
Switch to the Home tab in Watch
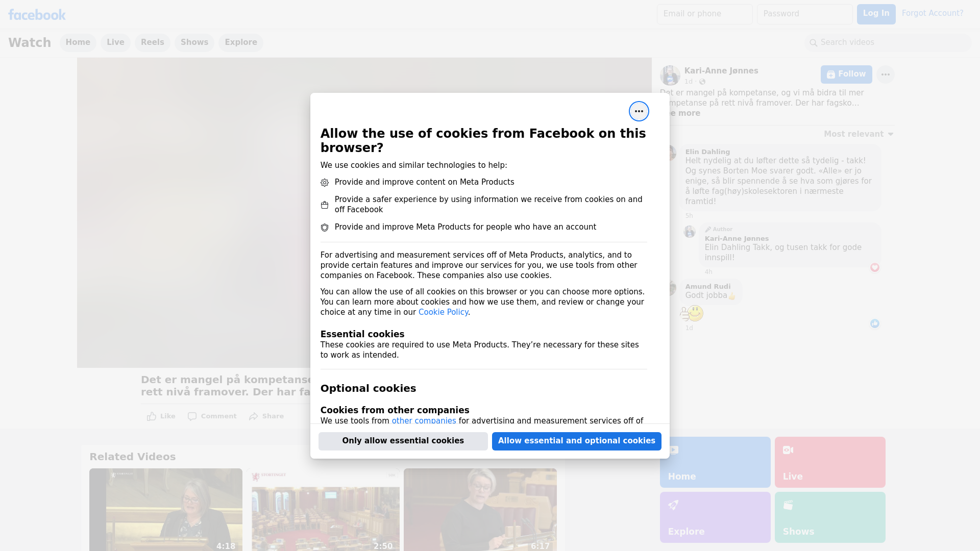point(78,42)
